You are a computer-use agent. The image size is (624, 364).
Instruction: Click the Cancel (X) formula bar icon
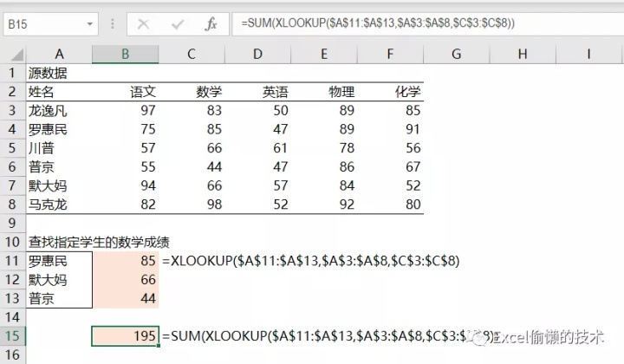[143, 24]
